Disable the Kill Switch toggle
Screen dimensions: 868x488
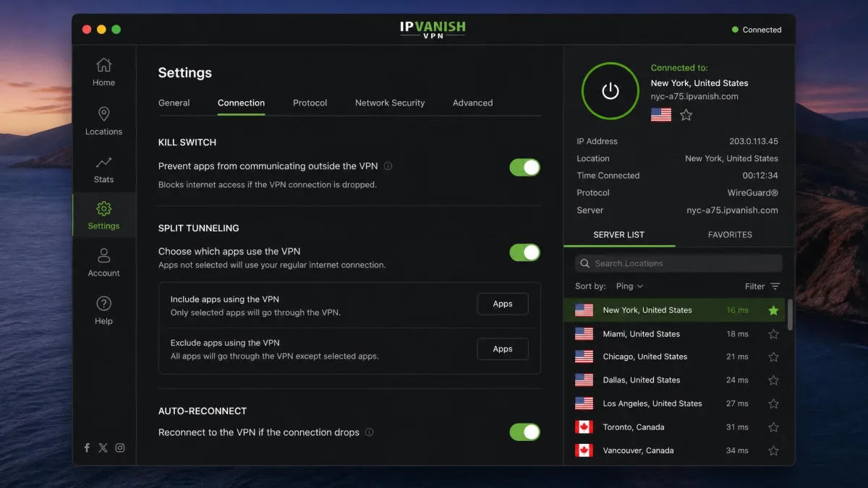[x=524, y=168]
